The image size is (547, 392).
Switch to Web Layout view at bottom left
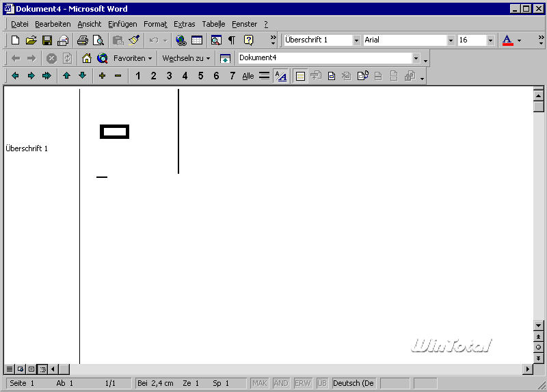(x=21, y=369)
